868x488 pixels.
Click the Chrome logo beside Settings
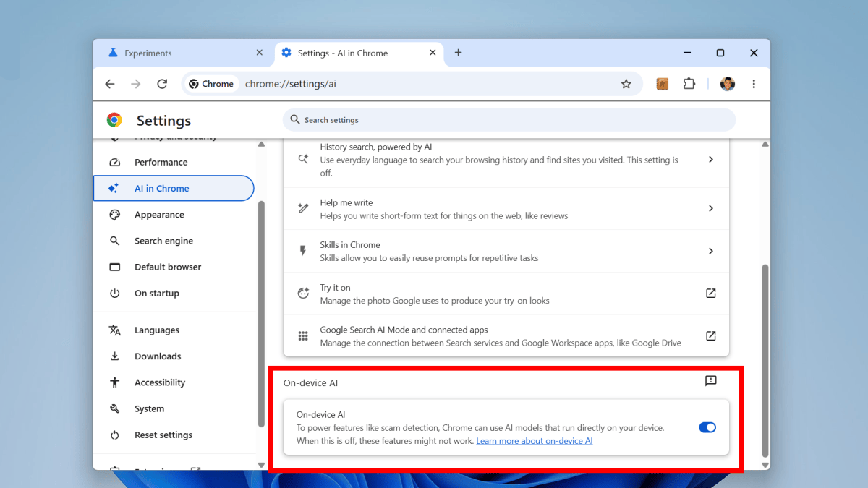click(114, 120)
